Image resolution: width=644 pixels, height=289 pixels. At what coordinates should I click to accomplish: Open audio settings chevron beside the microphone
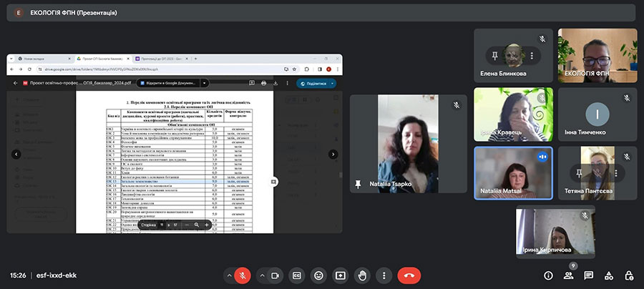pos(229,276)
